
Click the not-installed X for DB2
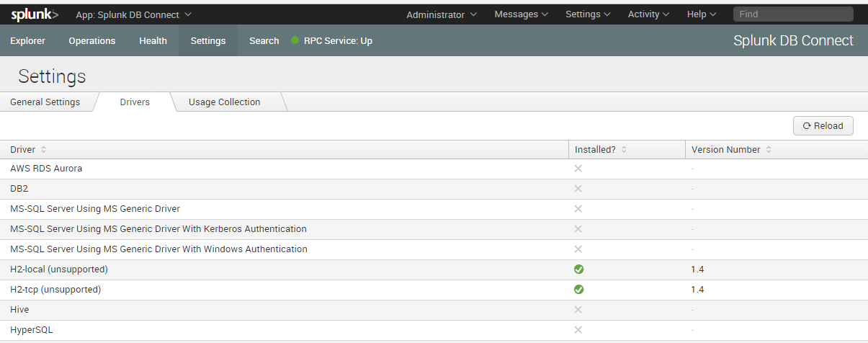click(578, 189)
